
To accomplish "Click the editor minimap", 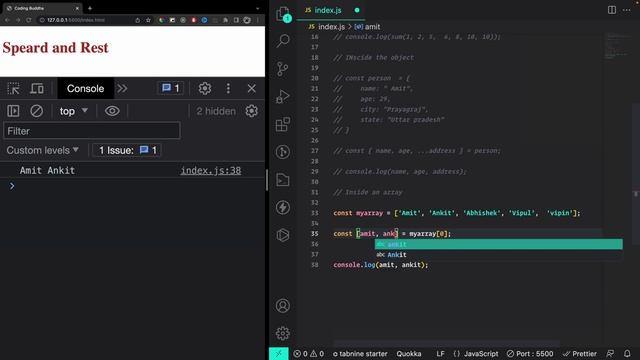I will [x=618, y=46].
